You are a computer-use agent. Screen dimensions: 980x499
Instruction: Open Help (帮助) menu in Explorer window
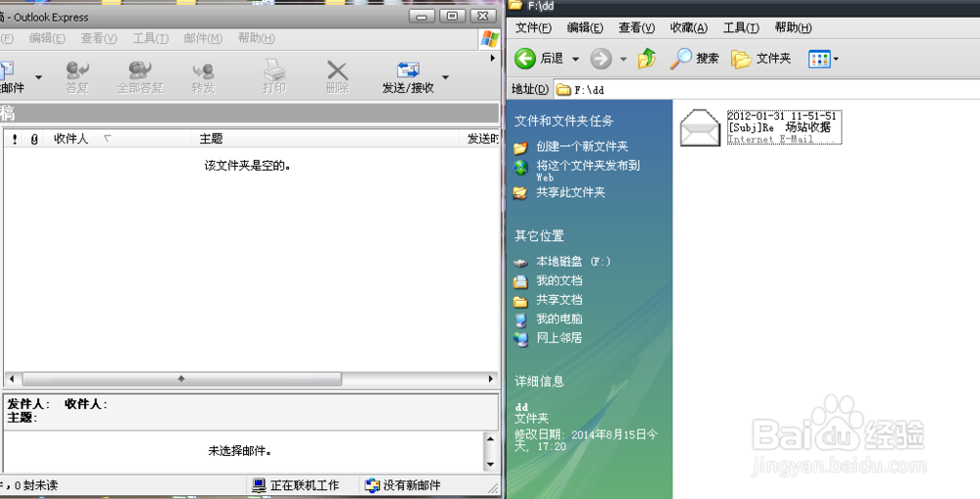pyautogui.click(x=793, y=27)
